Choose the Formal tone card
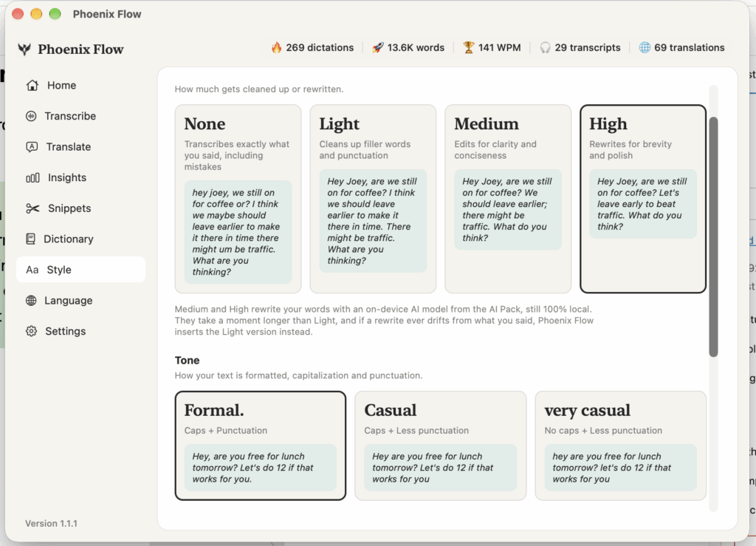Image resolution: width=756 pixels, height=546 pixels. 261,446
